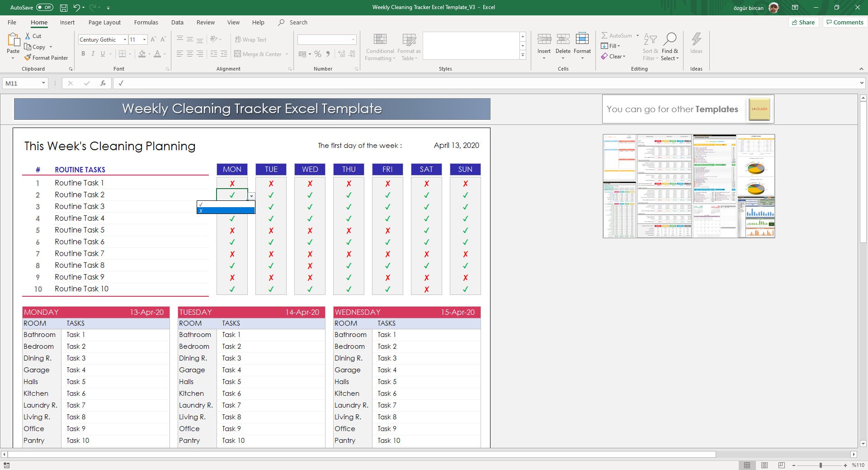Apply Percent Style to selected cell

coord(317,54)
